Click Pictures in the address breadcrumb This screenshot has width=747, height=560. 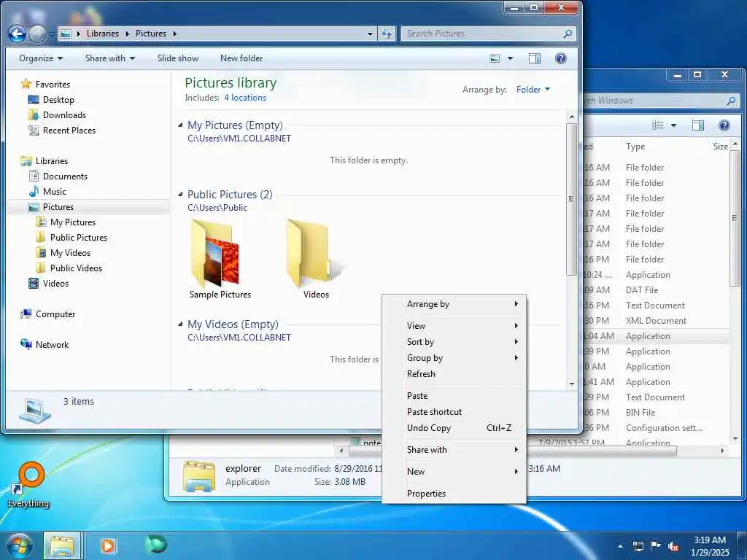tap(151, 34)
